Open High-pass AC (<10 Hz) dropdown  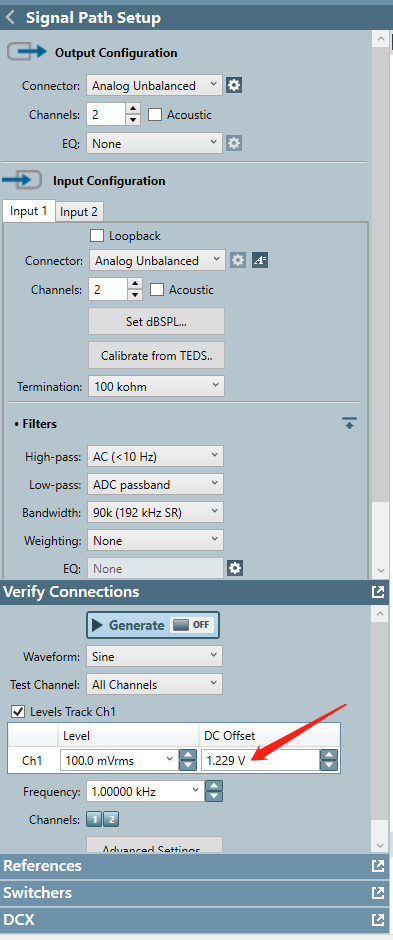(x=155, y=456)
